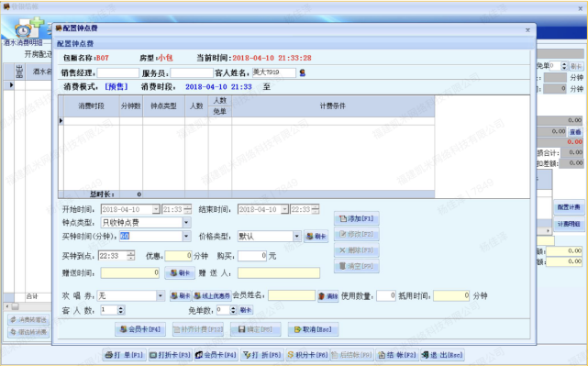
Task: Click 添加[F1] add button
Action: 356,218
